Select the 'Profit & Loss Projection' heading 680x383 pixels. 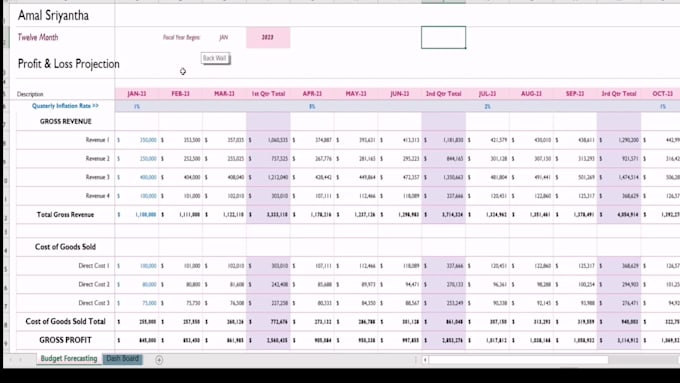69,64
